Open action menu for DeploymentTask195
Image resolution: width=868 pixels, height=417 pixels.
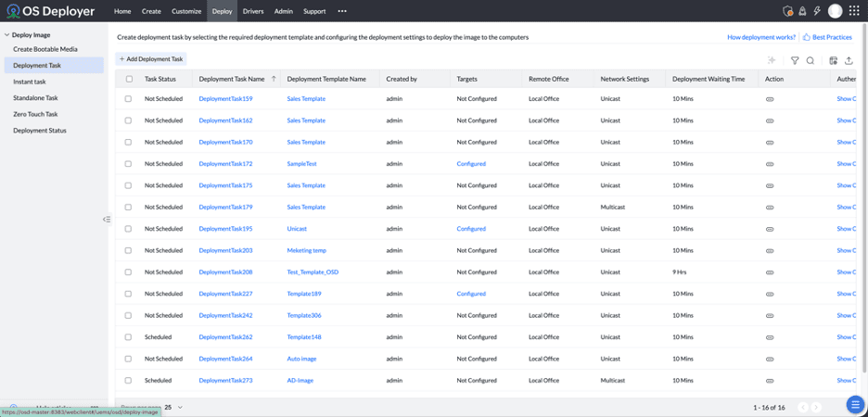pos(770,229)
